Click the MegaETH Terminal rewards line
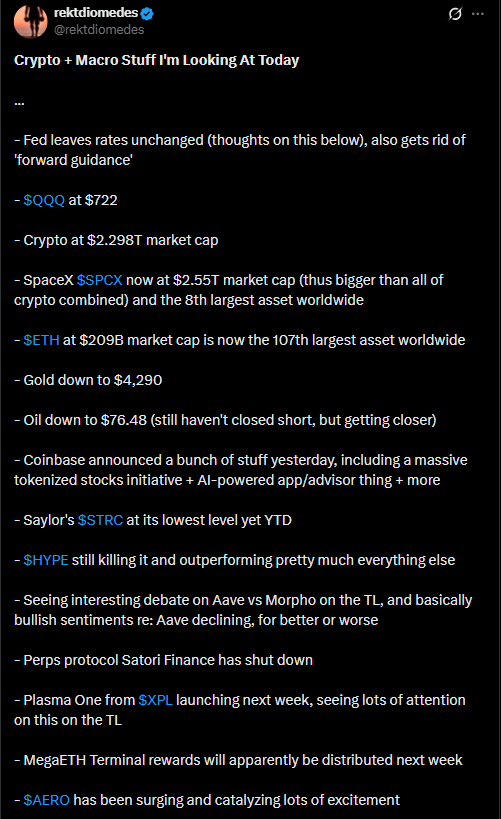This screenshot has height=819, width=501. pyautogui.click(x=238, y=760)
